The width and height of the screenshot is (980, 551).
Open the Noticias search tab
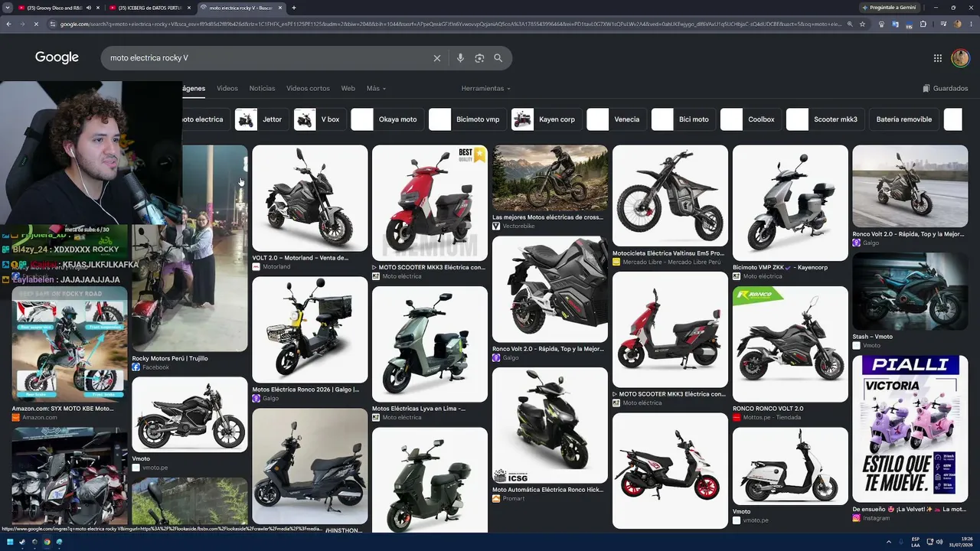(262, 88)
